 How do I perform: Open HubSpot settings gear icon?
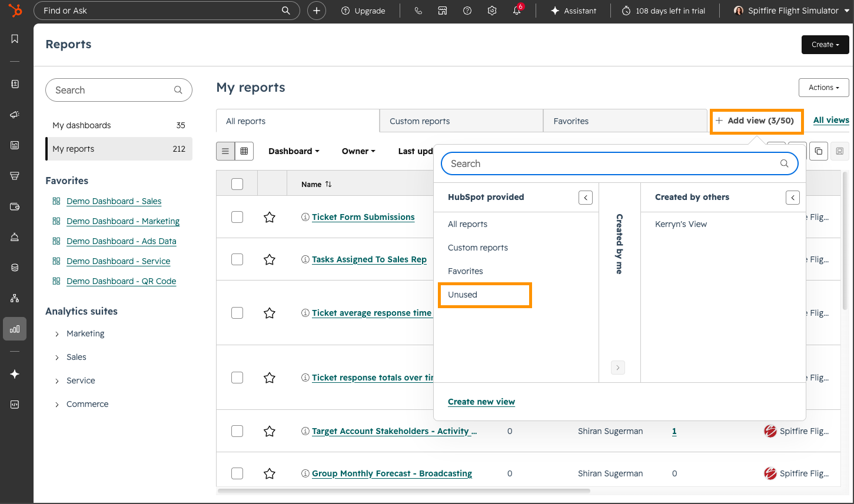point(492,10)
